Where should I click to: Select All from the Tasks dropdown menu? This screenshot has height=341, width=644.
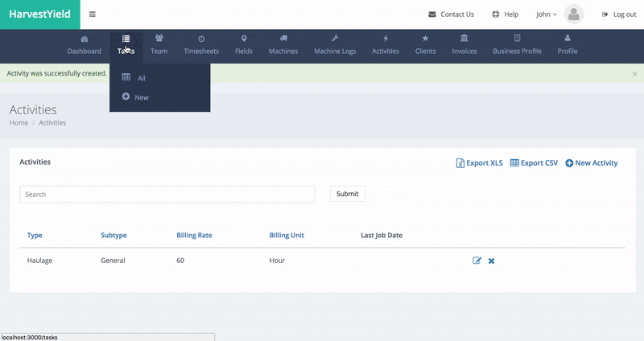[141, 78]
